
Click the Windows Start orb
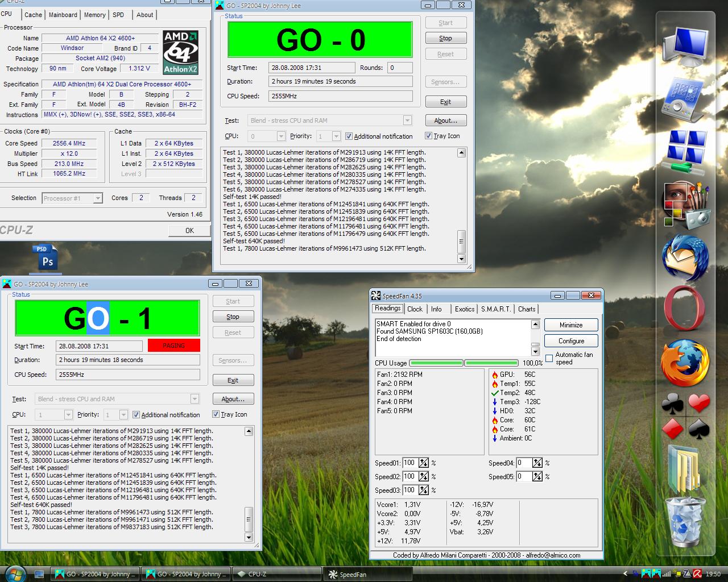(x=15, y=573)
